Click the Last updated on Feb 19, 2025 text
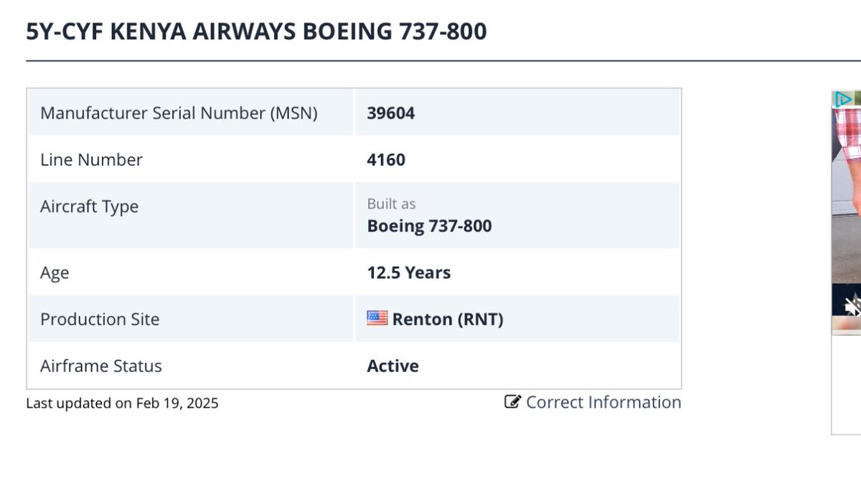861x504 pixels. pyautogui.click(x=122, y=403)
